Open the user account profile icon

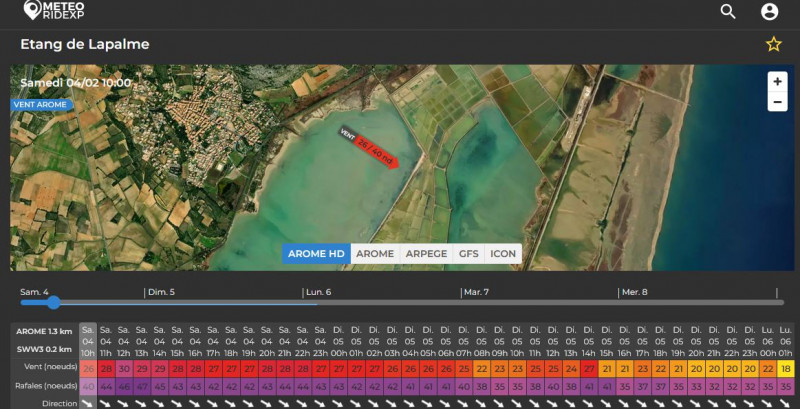(769, 12)
